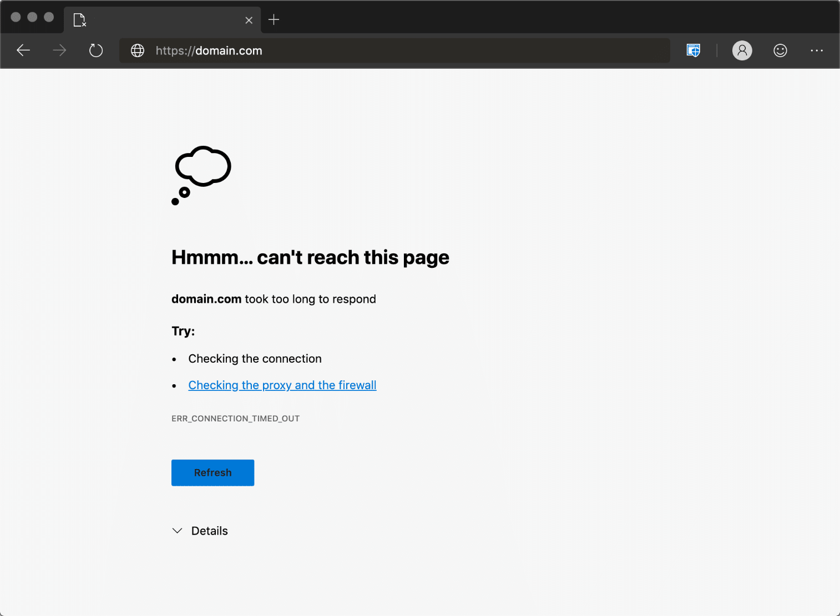Click the browser back arrow
This screenshot has height=616, width=840.
23,50
